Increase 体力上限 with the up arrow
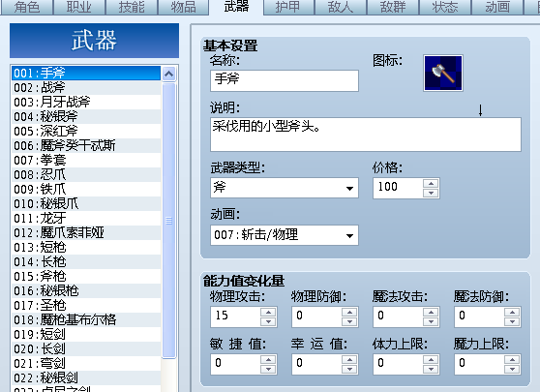 point(431,360)
